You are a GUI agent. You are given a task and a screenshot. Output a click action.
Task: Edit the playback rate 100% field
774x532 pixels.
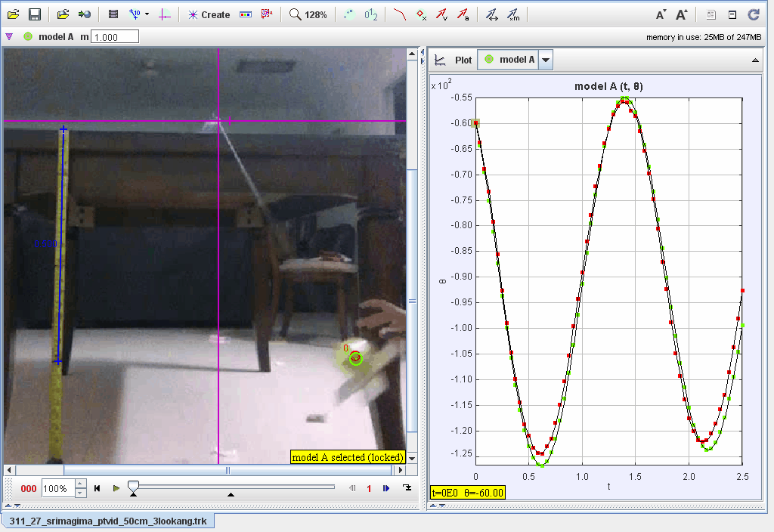pos(57,489)
